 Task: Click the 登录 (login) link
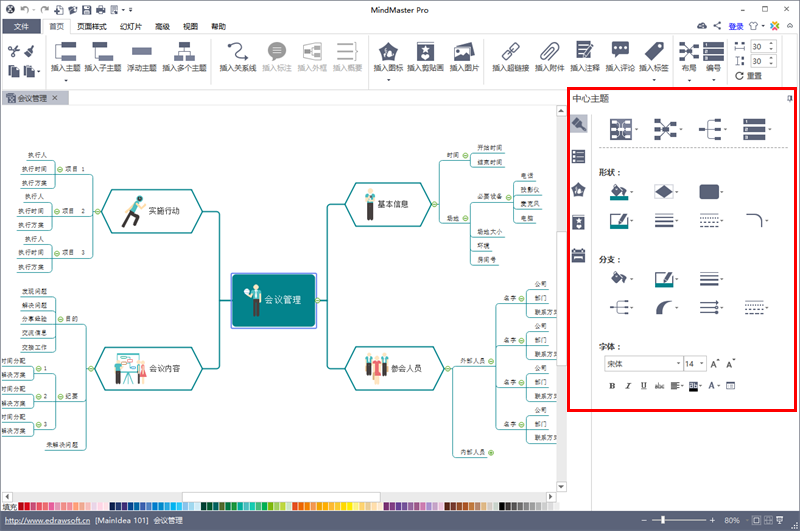click(x=736, y=26)
